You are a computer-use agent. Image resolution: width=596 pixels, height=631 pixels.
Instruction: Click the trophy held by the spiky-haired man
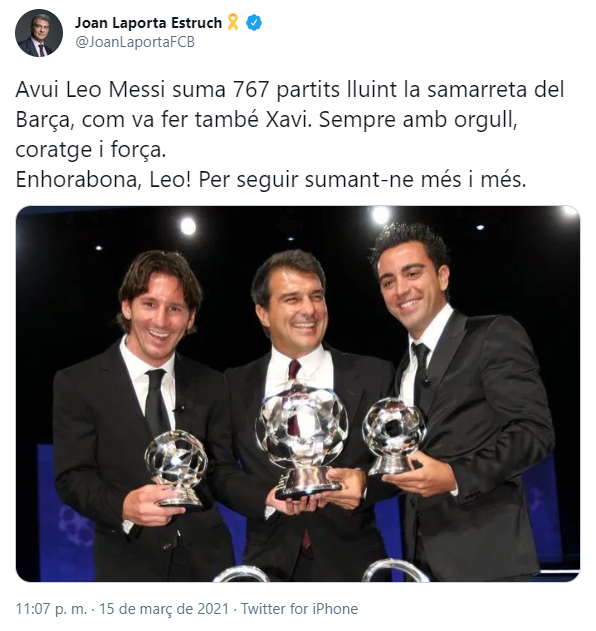point(394,435)
